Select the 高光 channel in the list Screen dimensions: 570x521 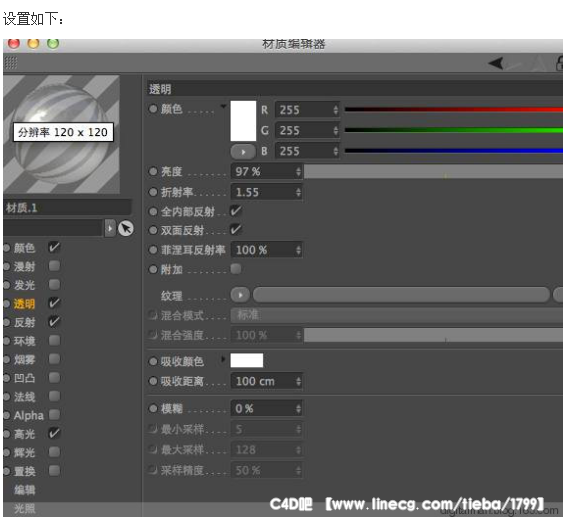tap(24, 434)
